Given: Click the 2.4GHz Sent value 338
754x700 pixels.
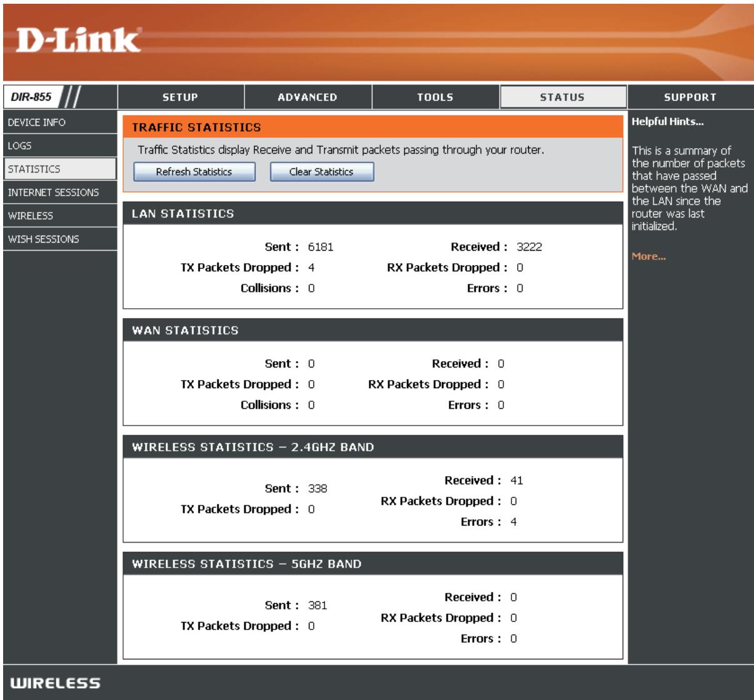Looking at the screenshot, I should [x=318, y=489].
